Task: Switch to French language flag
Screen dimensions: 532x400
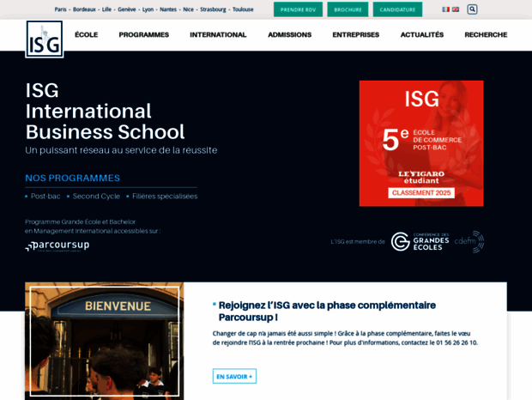Action: click(446, 9)
